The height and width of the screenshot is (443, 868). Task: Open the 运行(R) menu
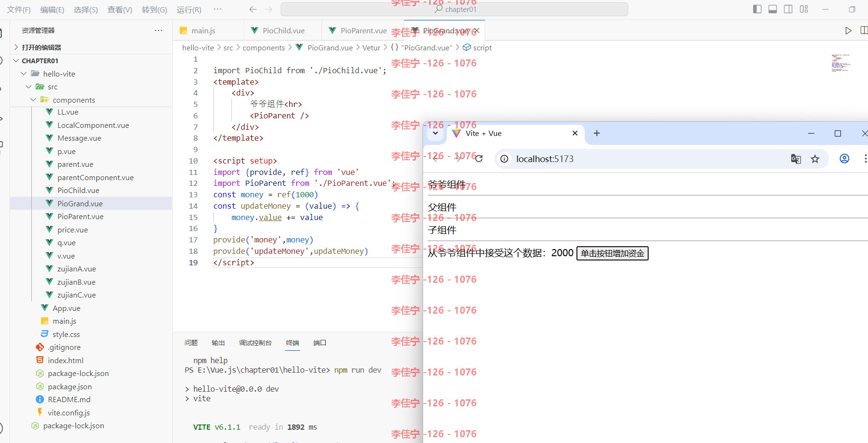189,10
